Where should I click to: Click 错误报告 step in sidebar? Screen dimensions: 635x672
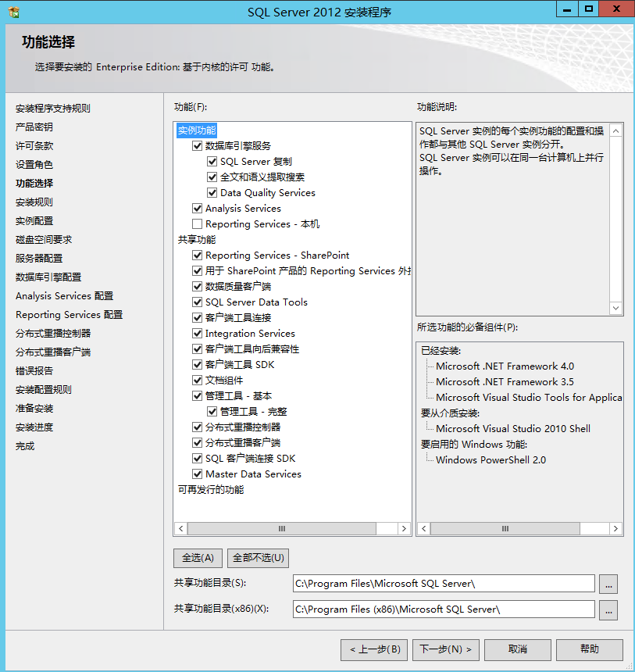pyautogui.click(x=34, y=371)
